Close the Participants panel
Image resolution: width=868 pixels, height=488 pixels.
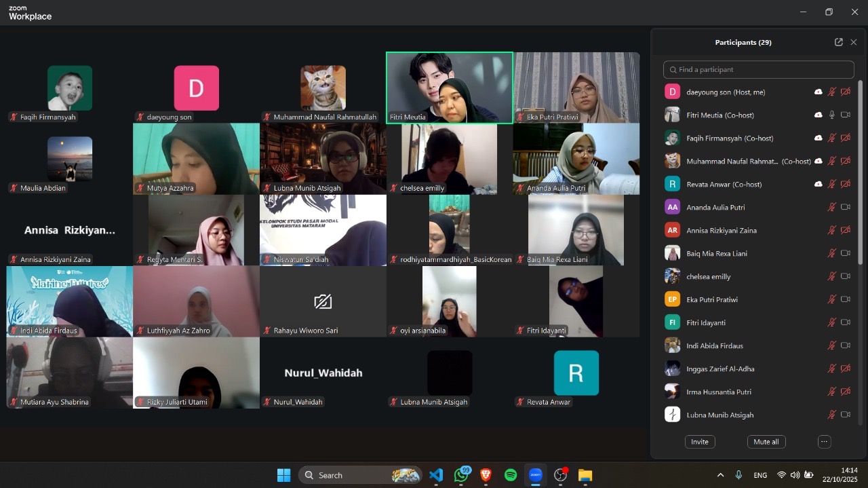click(x=854, y=42)
